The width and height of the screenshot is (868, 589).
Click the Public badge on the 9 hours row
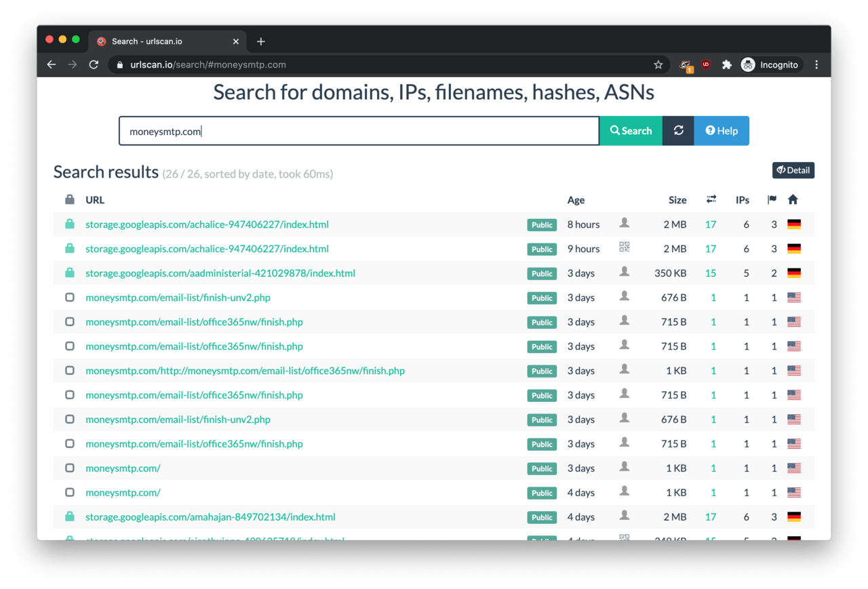[x=542, y=249]
